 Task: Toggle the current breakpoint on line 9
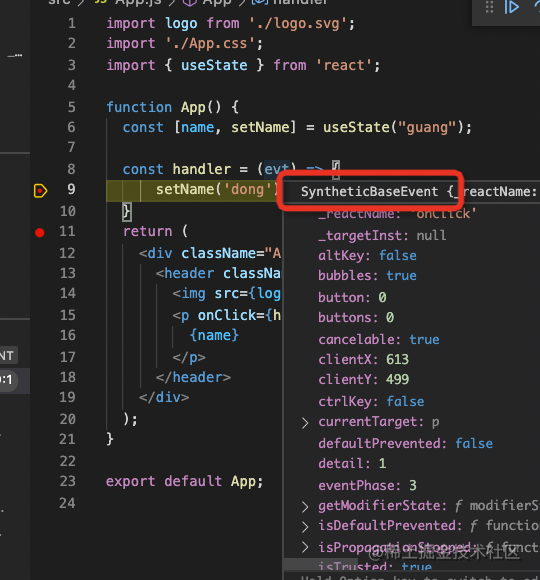tap(40, 191)
